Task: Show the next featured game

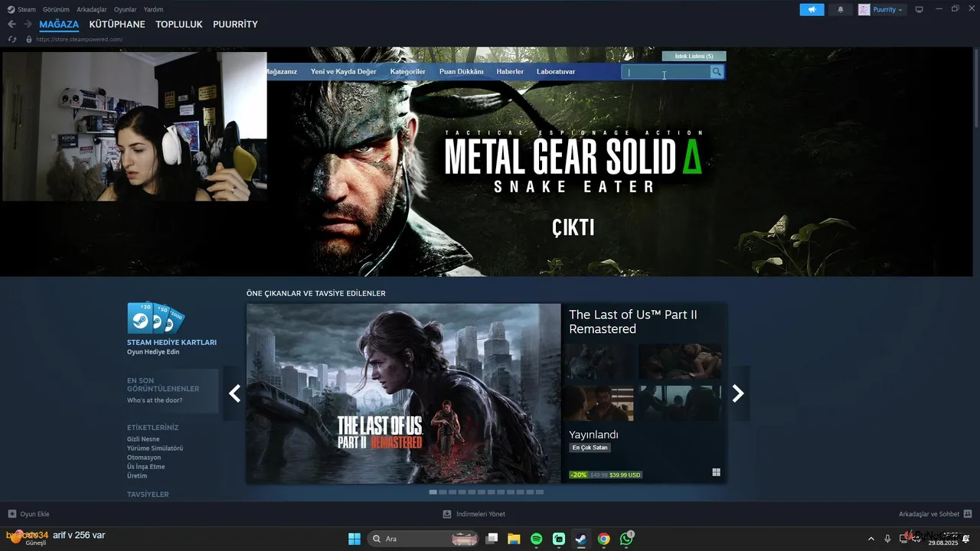Action: point(738,393)
